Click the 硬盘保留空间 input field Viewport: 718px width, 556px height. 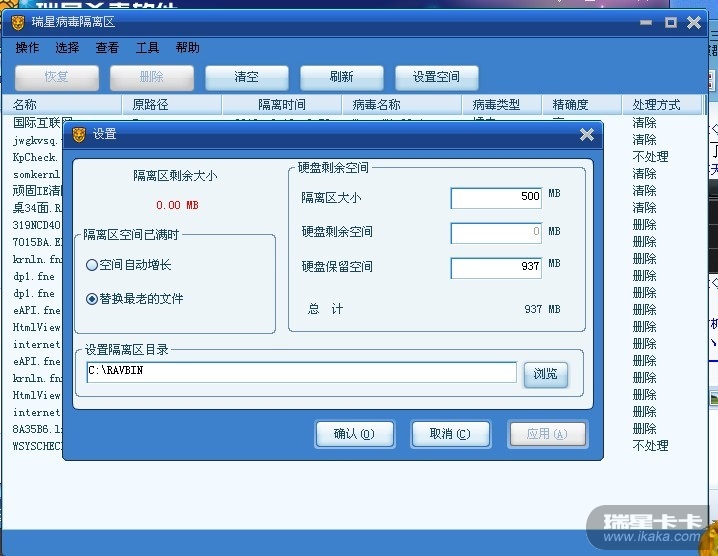pos(496,267)
